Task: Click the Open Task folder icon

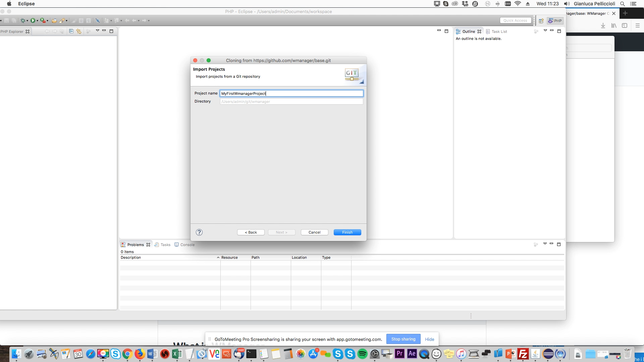Action: (54, 20)
